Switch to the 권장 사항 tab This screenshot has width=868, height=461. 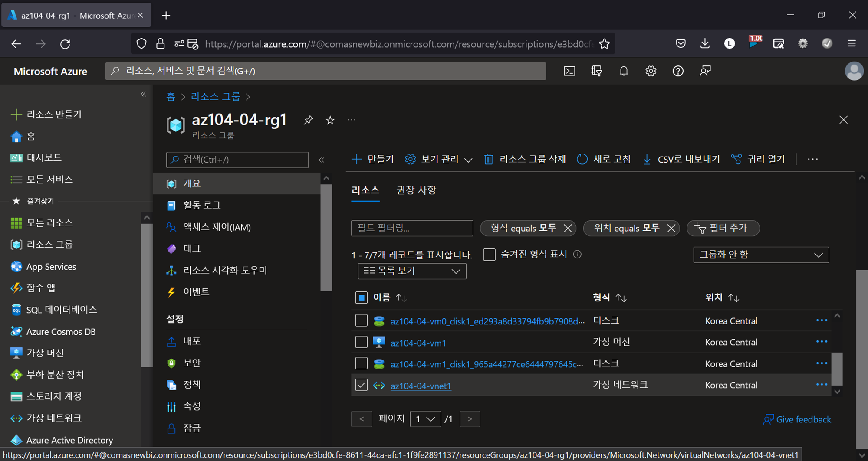[x=416, y=190]
